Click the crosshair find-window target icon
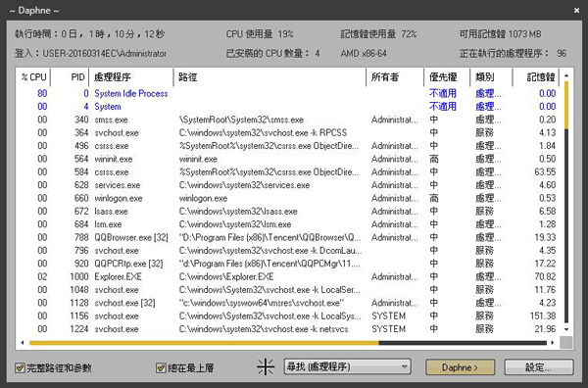 point(266,366)
